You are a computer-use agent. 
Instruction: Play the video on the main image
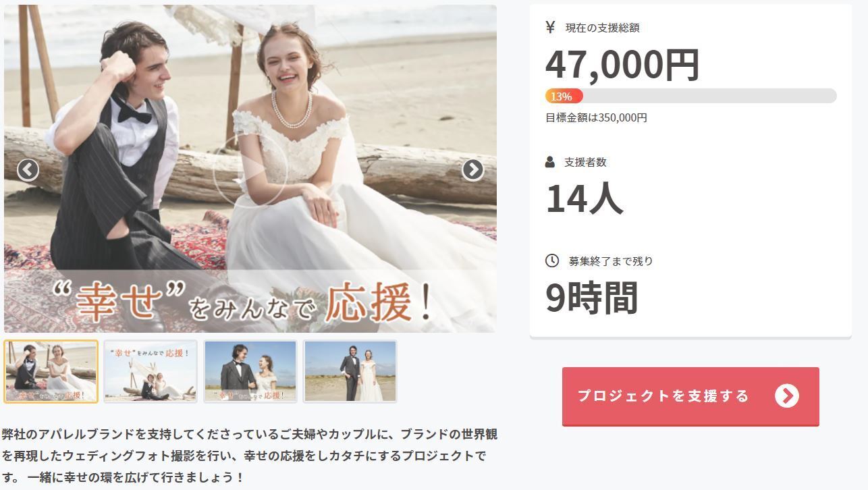pos(250,170)
